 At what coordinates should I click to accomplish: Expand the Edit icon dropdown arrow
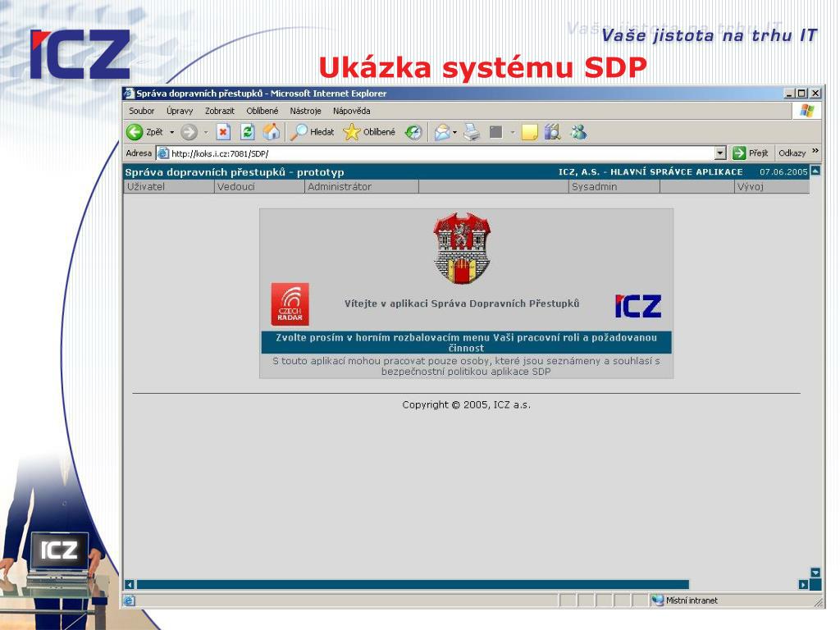[512, 132]
